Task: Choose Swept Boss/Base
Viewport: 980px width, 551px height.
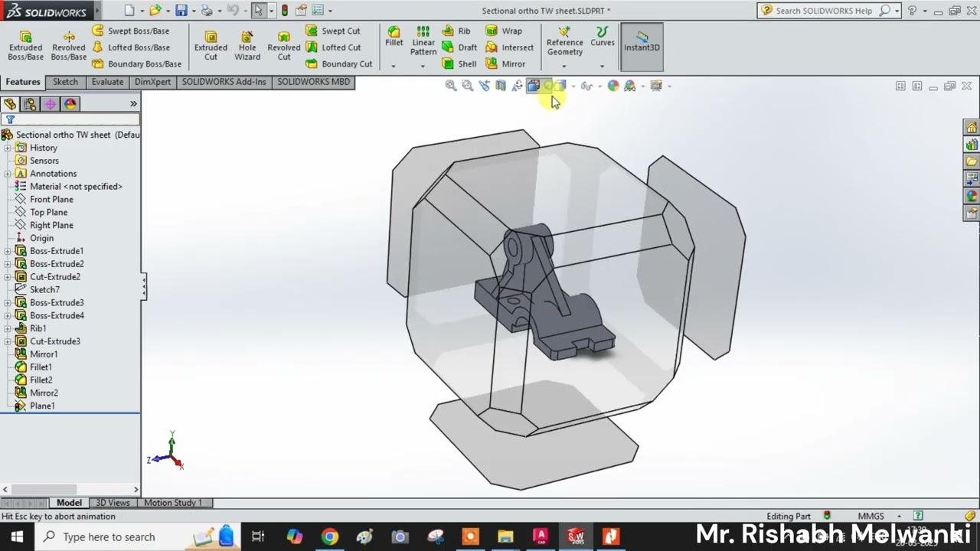Action: click(x=130, y=31)
